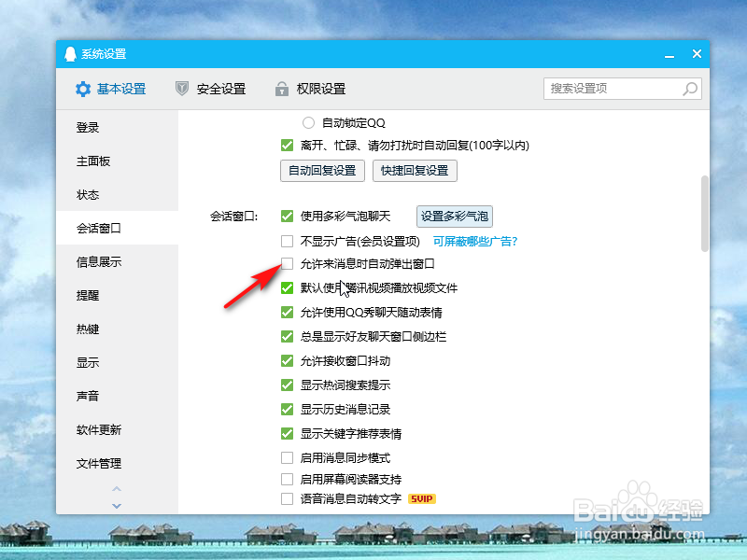Click sidebar scroll-up chevron

[117, 488]
